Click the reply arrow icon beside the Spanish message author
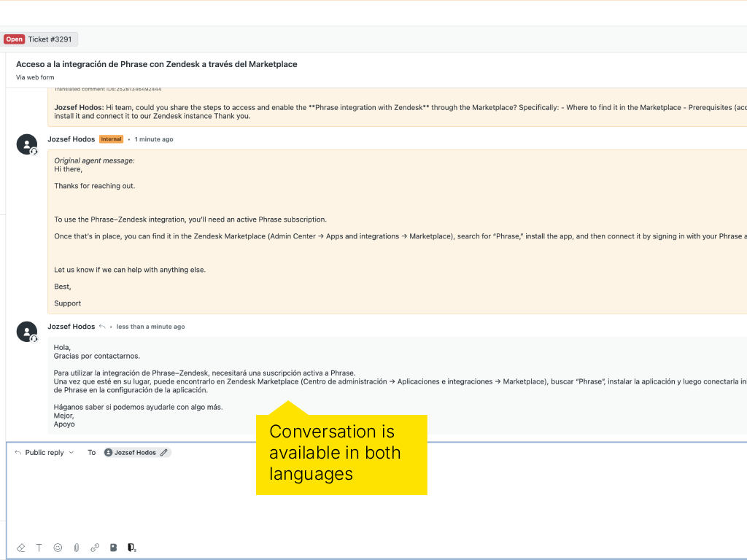 103,327
